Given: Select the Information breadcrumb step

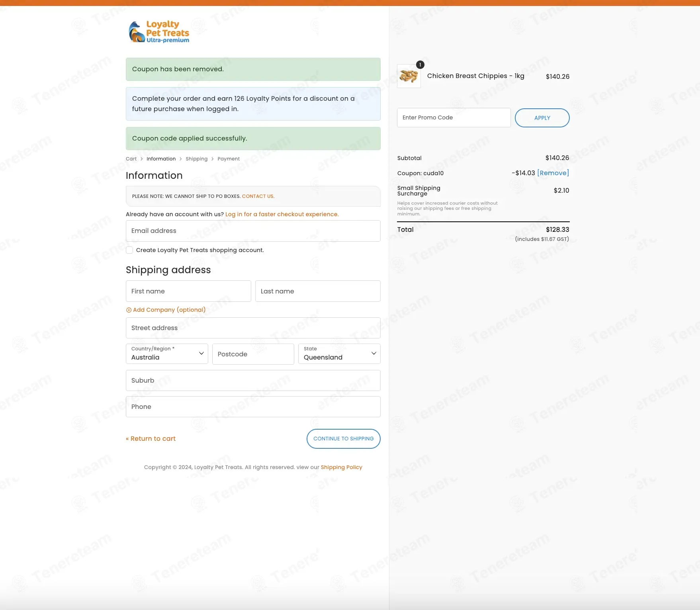Looking at the screenshot, I should (161, 159).
